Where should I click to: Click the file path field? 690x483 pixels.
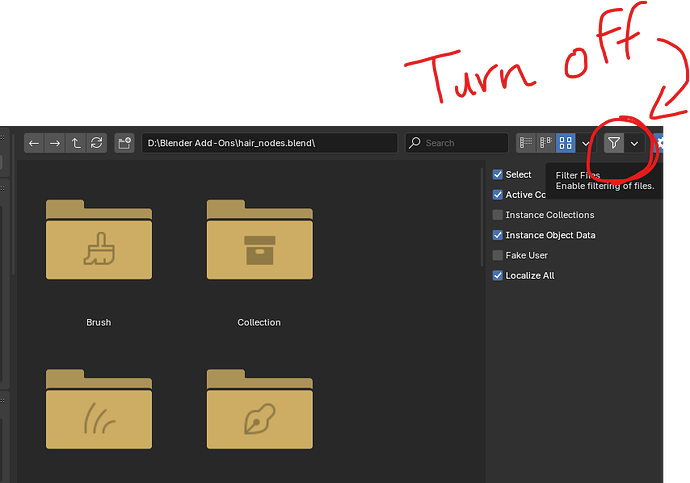pyautogui.click(x=269, y=143)
